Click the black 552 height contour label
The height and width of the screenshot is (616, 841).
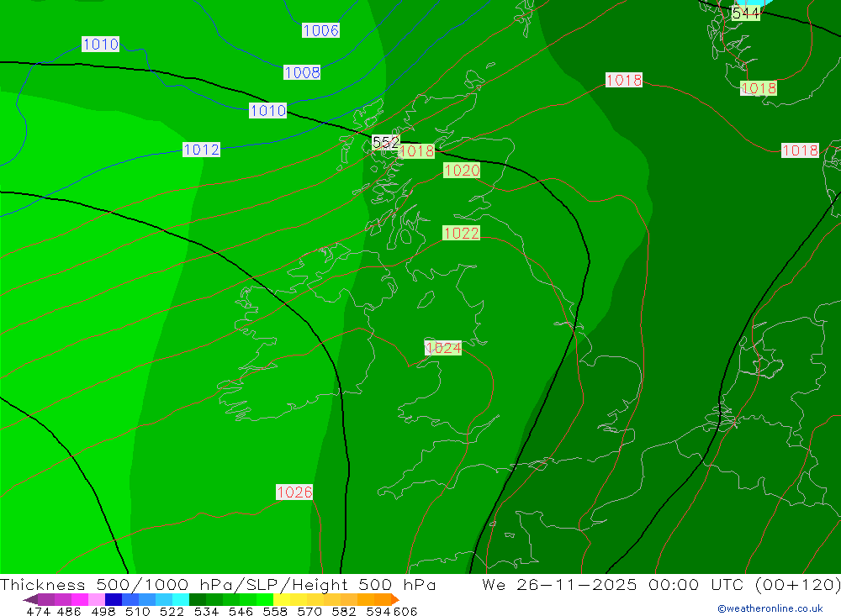tap(386, 142)
